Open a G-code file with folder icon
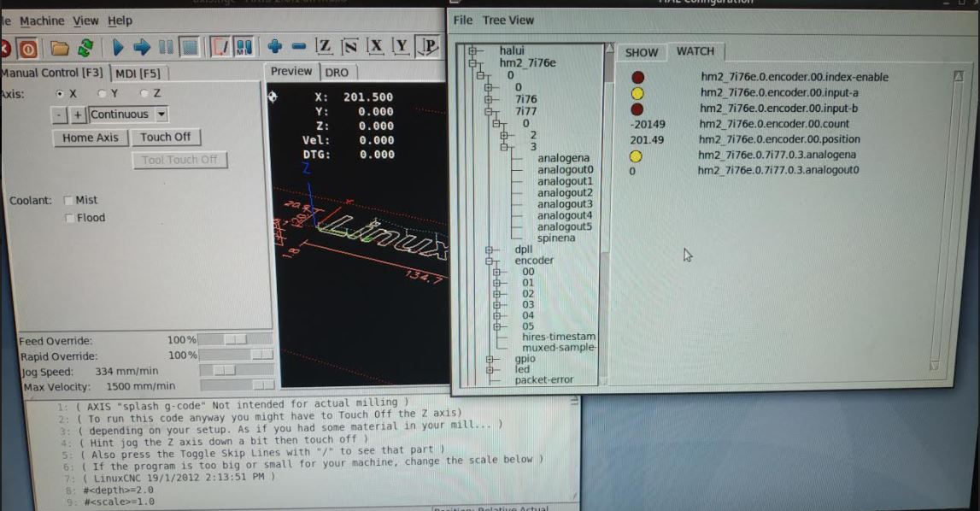Screen dimensions: 980x511 click(x=59, y=48)
